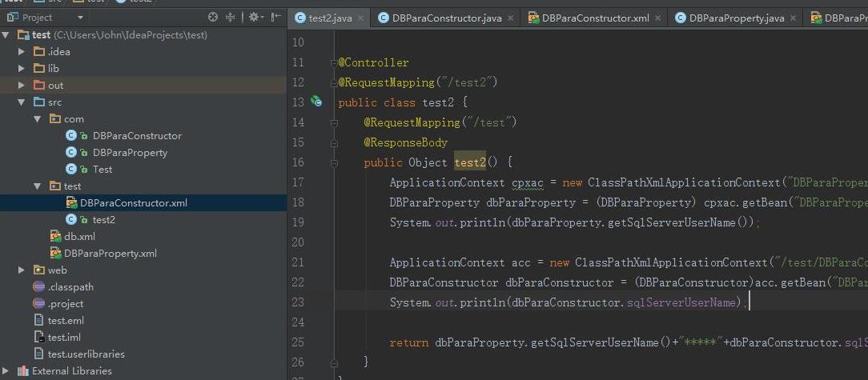Select the DBParaProperty class in tree

point(130,153)
